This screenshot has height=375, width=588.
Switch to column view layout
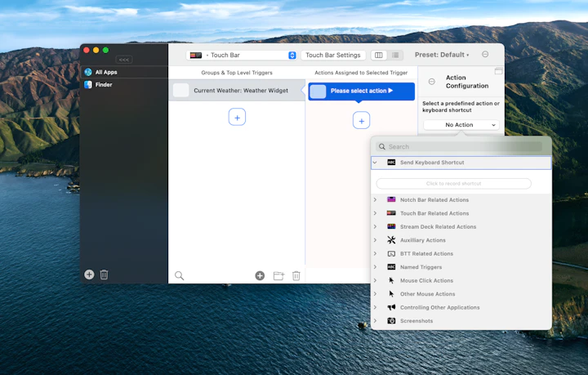tap(379, 55)
